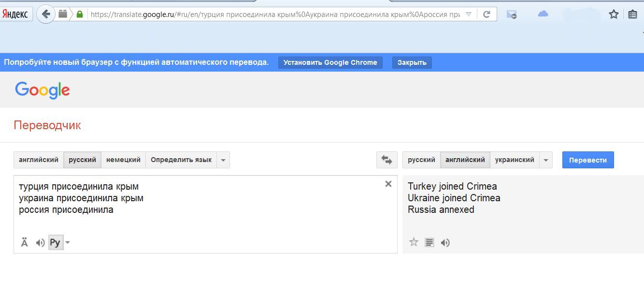
Task: Select украинский as target language
Action: [x=515, y=160]
